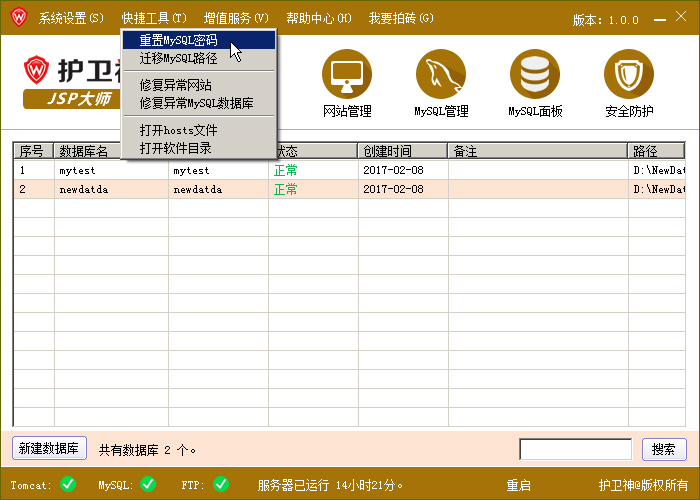Click the 搜索 button

pyautogui.click(x=664, y=449)
